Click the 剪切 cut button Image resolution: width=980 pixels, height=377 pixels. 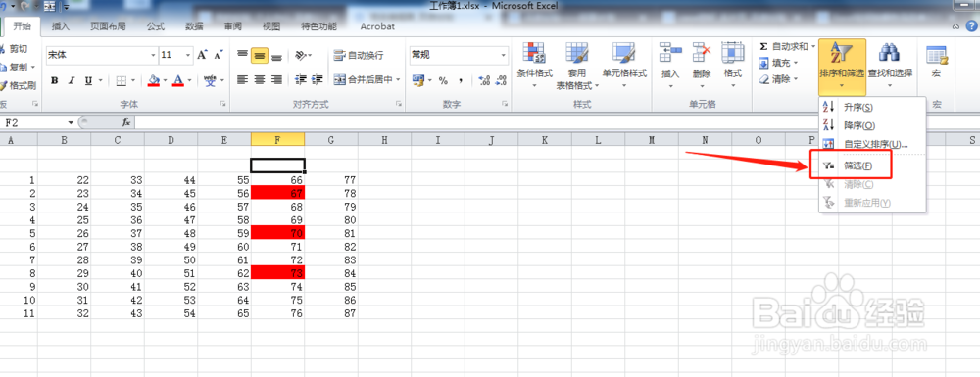click(14, 49)
